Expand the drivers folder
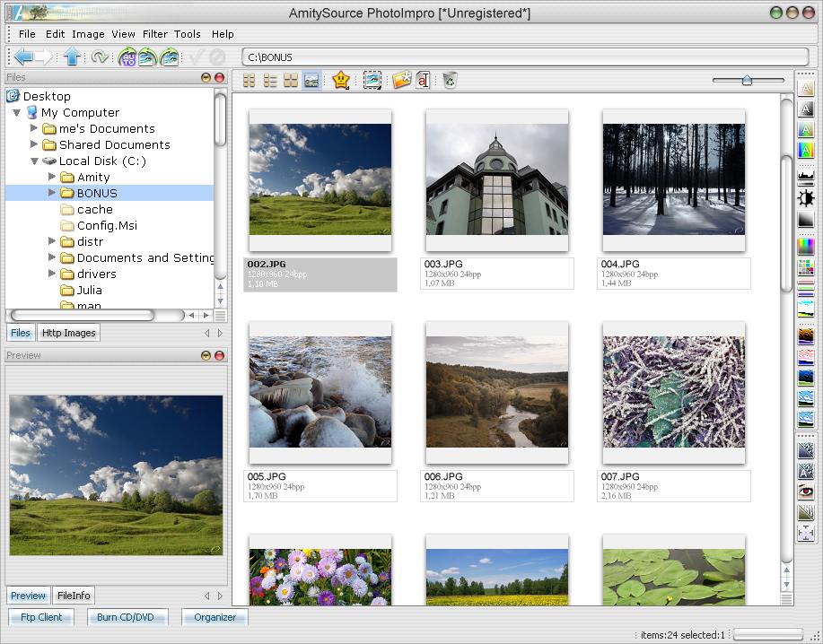 click(x=51, y=274)
